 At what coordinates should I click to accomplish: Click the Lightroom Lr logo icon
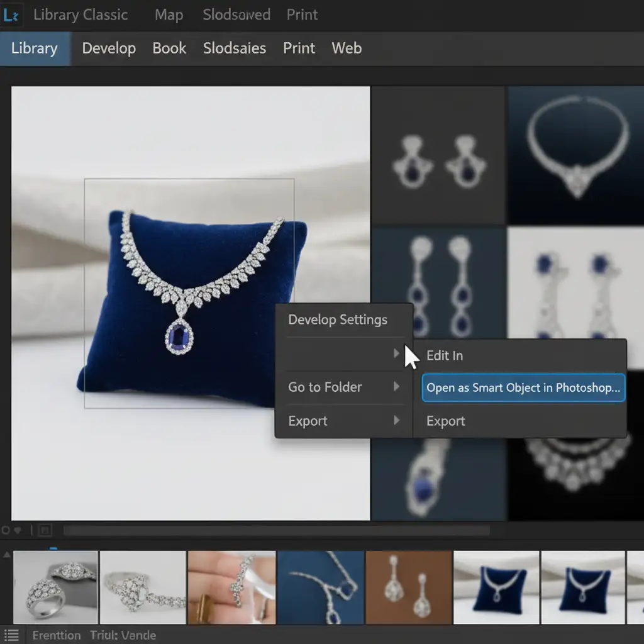click(11, 14)
